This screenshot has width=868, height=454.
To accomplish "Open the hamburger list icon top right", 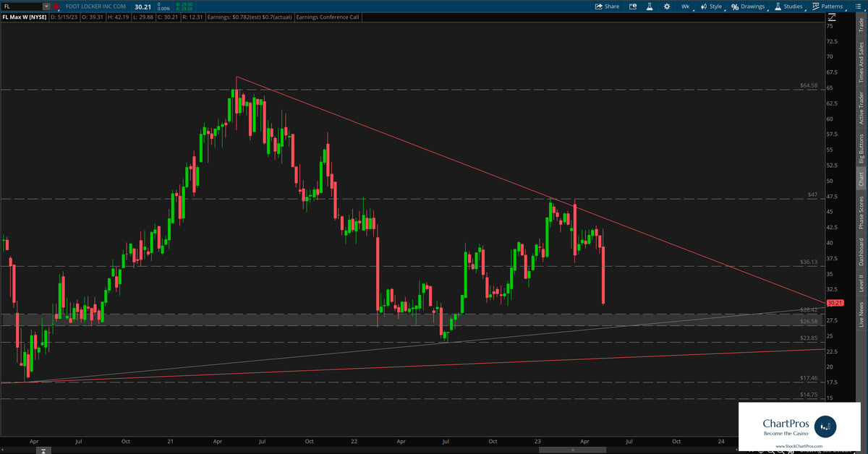I will pos(859,7).
